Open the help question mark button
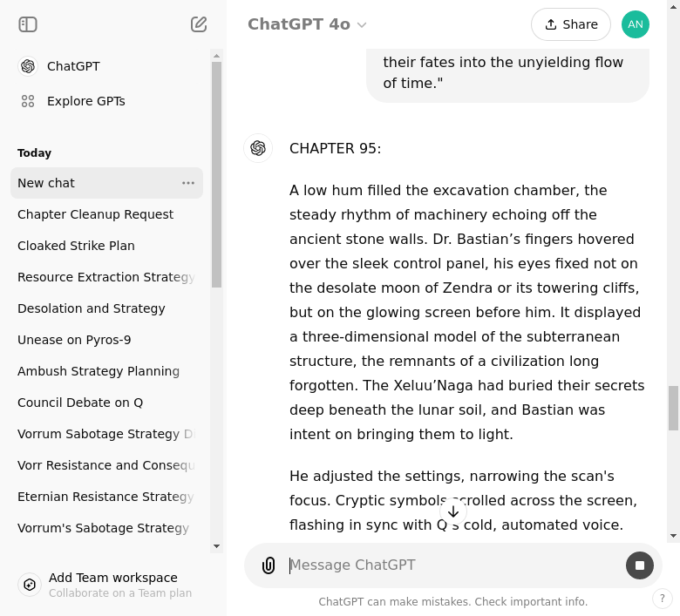Screen dimensions: 680x616 (663, 599)
